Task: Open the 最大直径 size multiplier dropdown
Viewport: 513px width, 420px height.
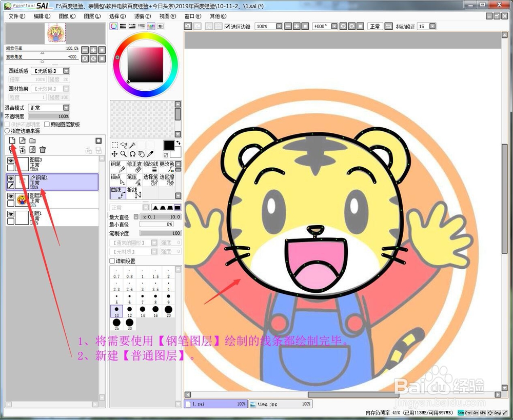Action: (x=136, y=216)
